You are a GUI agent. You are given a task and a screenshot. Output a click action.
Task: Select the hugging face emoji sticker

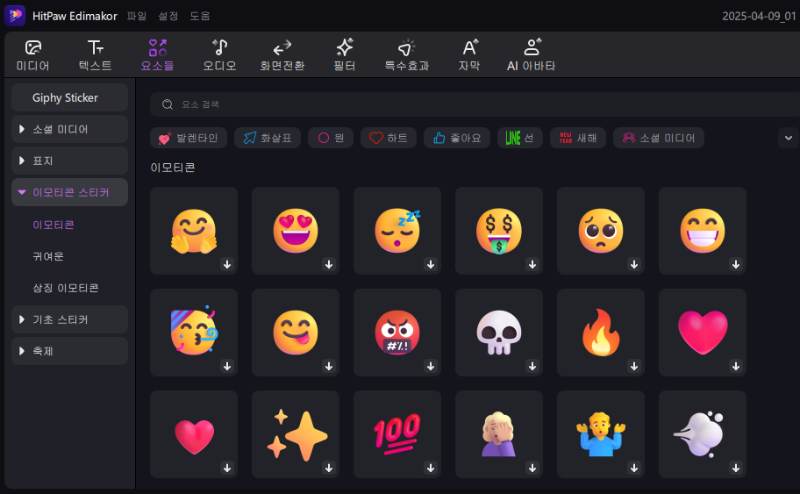(194, 231)
